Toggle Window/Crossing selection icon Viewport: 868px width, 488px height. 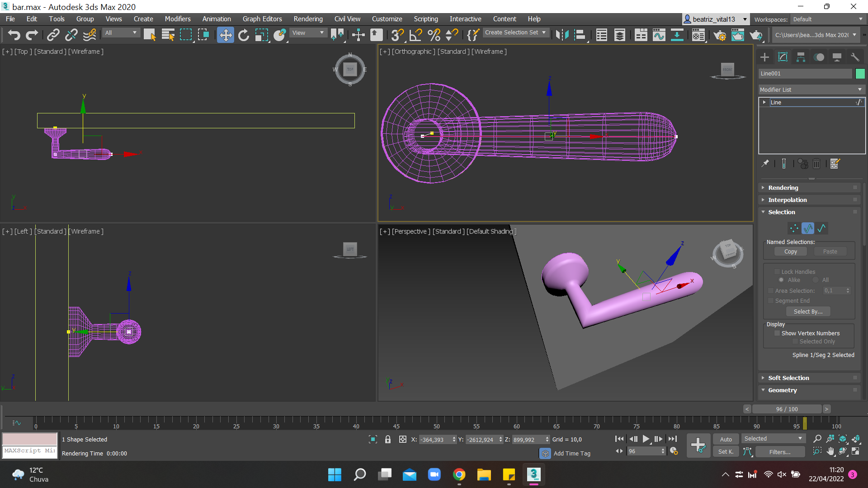[203, 35]
